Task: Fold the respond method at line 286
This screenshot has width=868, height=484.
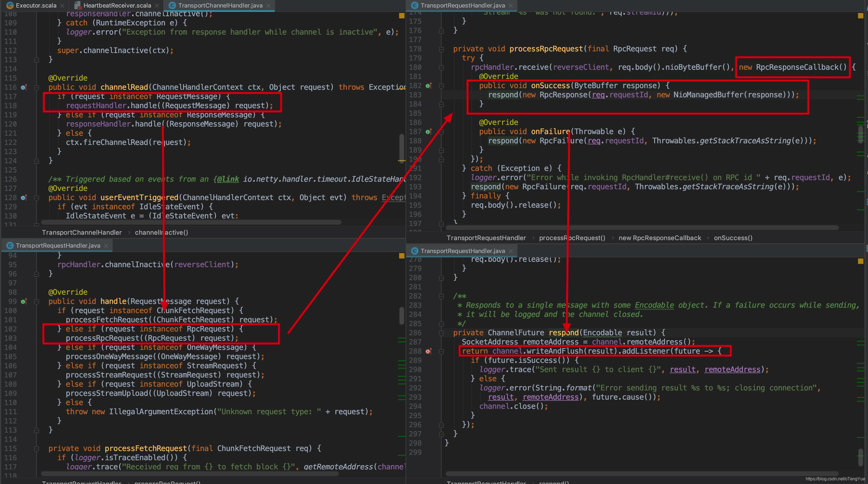Action: click(x=441, y=333)
